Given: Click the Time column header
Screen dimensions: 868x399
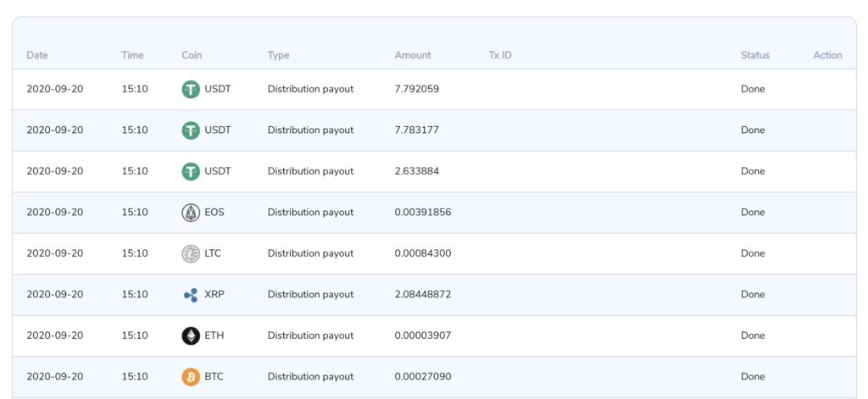Looking at the screenshot, I should (x=132, y=55).
